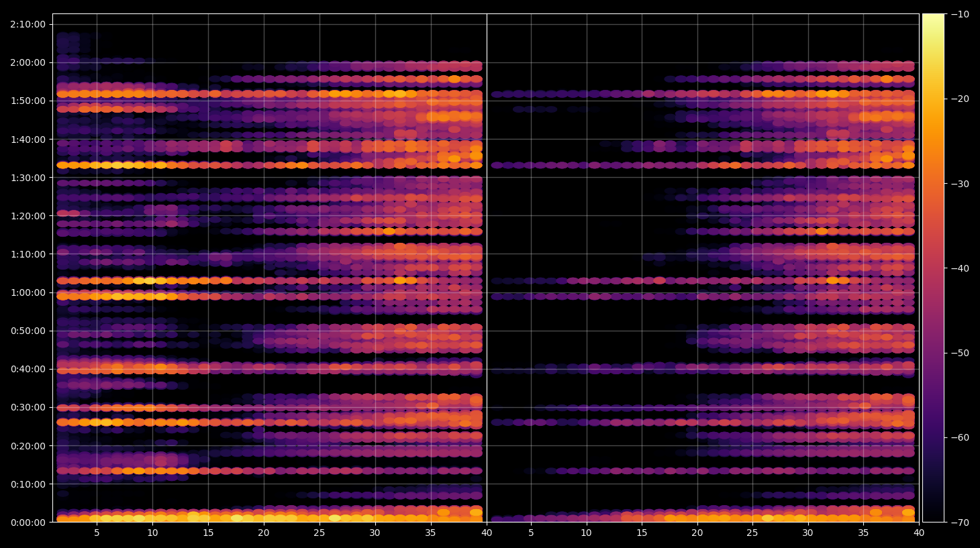Click the −50 colorbar tick label
The image size is (980, 548).
[x=960, y=353]
